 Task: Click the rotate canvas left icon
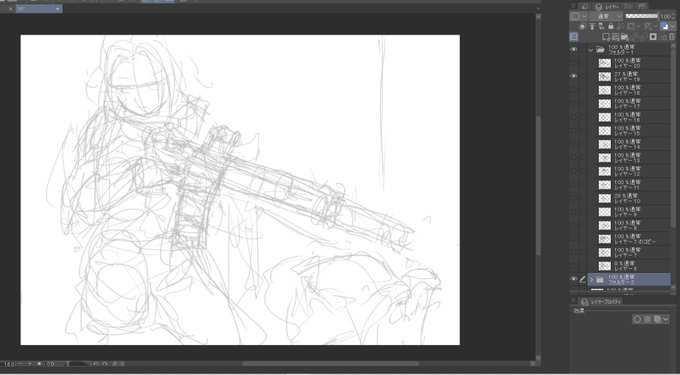tap(95, 363)
